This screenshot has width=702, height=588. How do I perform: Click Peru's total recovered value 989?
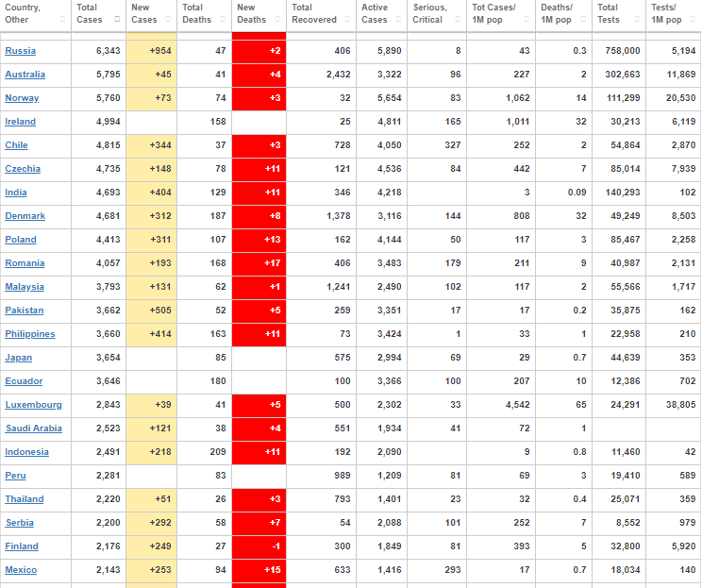coord(343,476)
